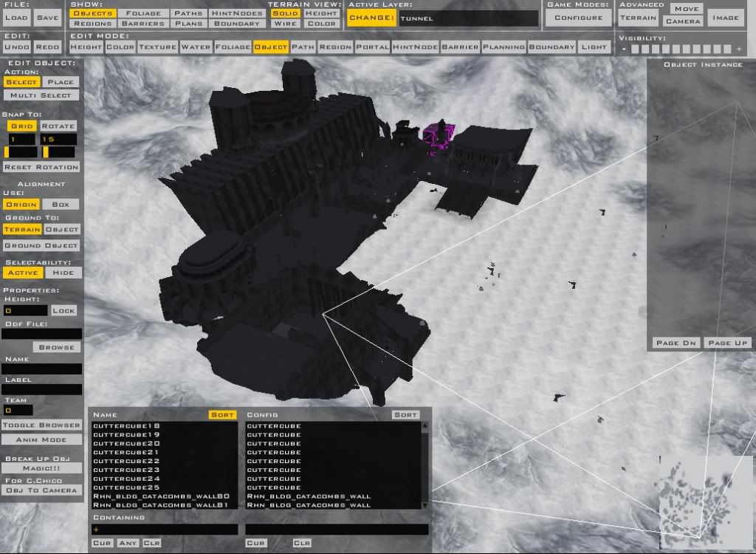Redo the last undone edit

(x=48, y=47)
